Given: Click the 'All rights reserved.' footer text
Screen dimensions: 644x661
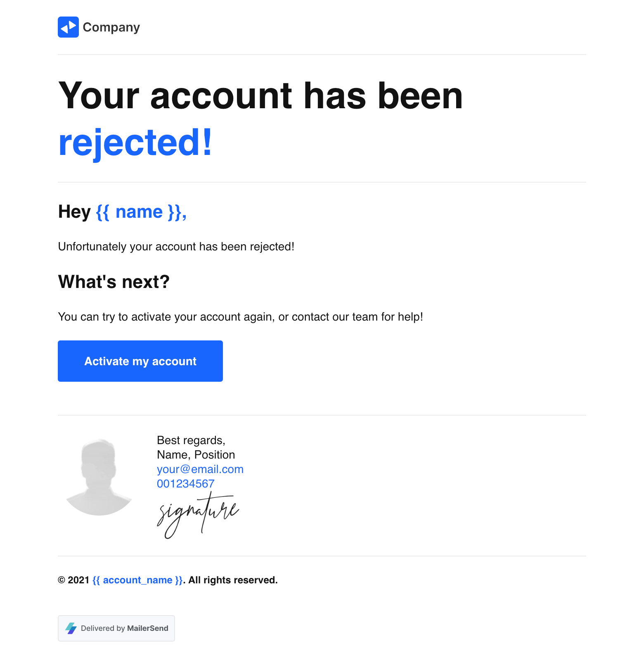Looking at the screenshot, I should tap(233, 580).
